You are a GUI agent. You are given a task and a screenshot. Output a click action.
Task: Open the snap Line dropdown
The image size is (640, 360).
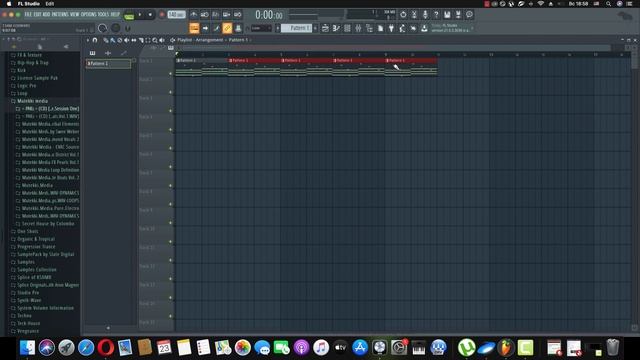(261, 28)
